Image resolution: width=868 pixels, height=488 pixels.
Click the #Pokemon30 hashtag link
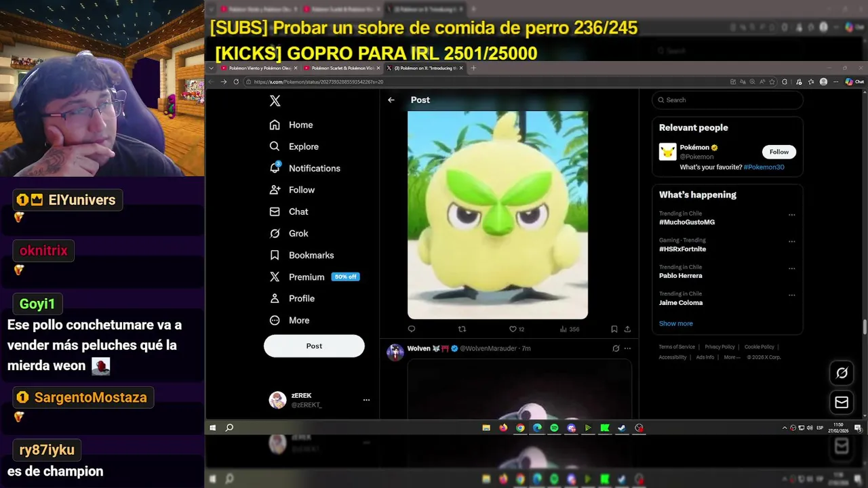click(764, 167)
